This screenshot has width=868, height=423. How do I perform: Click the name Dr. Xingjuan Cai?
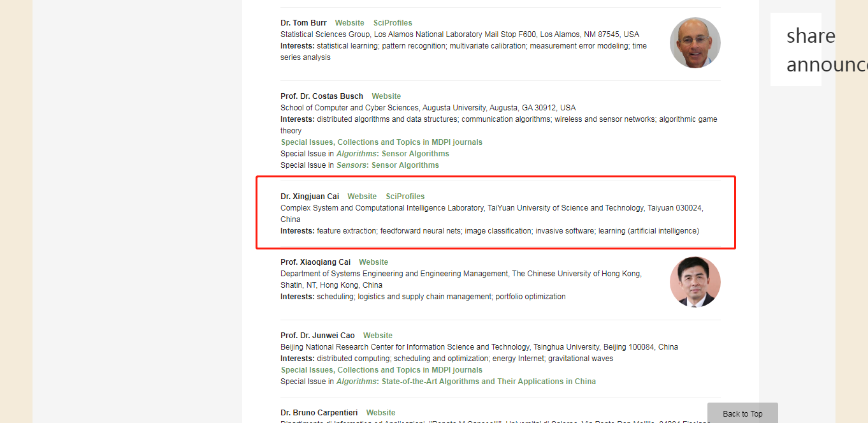tap(310, 197)
